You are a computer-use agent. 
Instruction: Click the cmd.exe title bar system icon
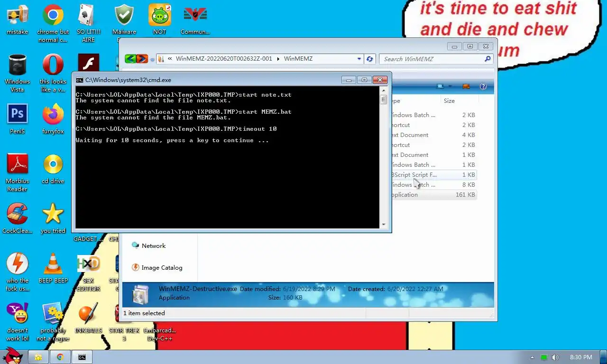tap(80, 80)
